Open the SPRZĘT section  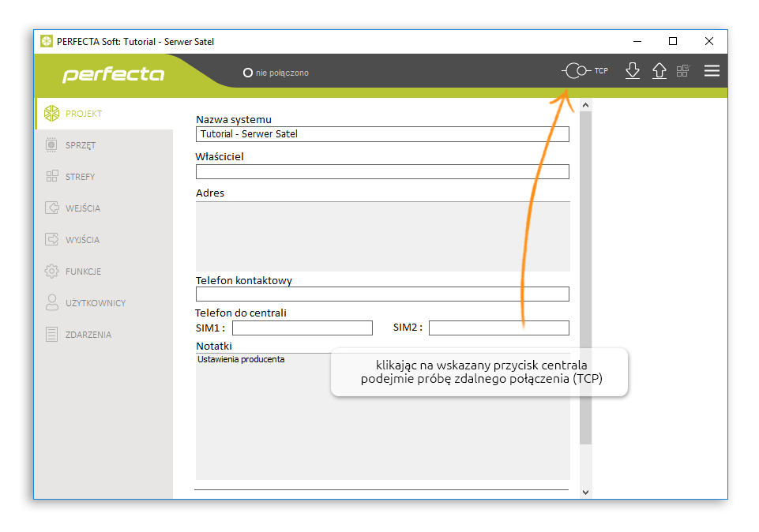[104, 145]
